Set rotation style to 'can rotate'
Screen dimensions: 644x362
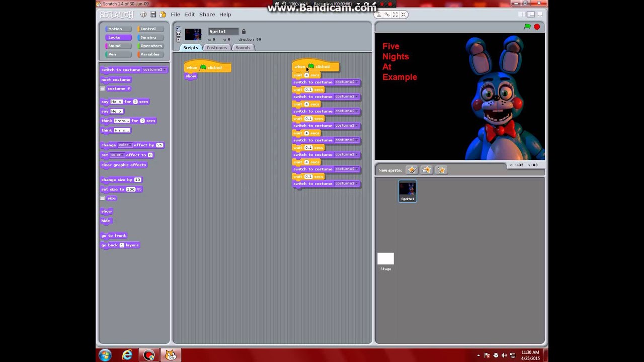click(178, 29)
